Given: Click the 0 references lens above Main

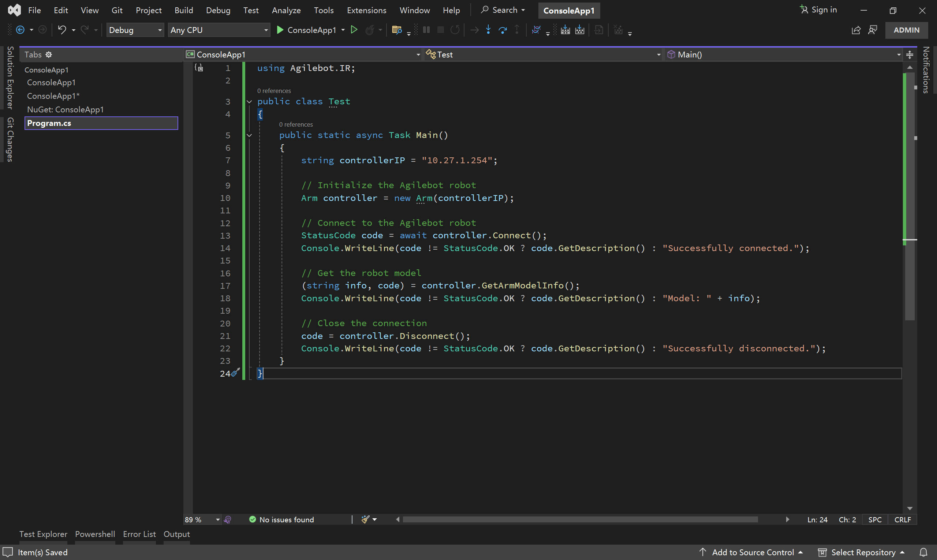Looking at the screenshot, I should coord(296,124).
